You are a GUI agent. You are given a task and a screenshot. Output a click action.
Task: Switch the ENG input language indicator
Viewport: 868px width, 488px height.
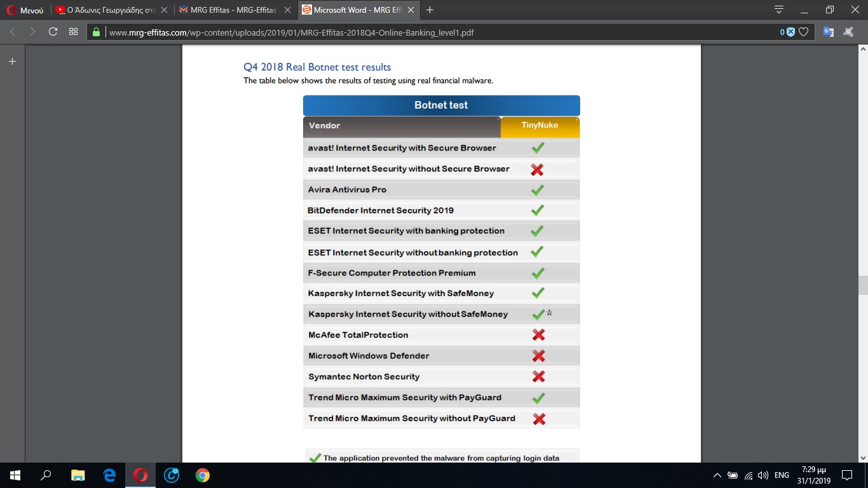pyautogui.click(x=782, y=475)
